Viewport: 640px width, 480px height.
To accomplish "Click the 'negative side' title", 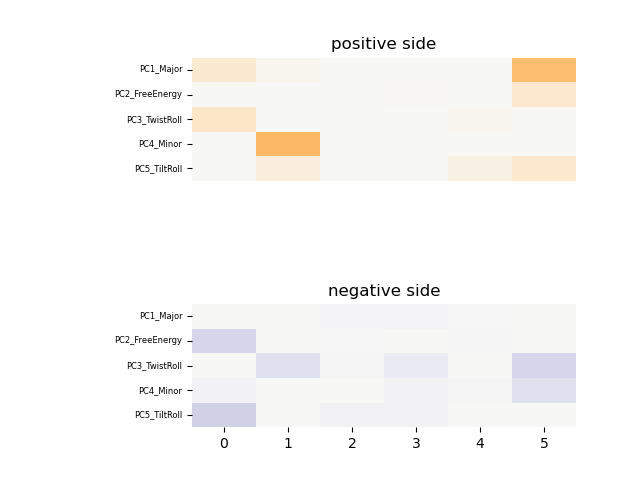I will (384, 291).
